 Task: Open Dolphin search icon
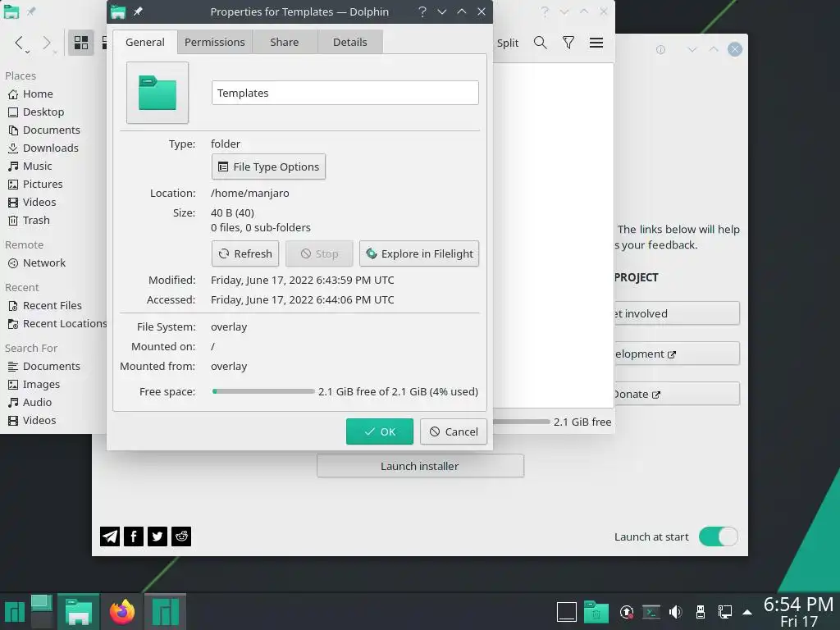[541, 43]
